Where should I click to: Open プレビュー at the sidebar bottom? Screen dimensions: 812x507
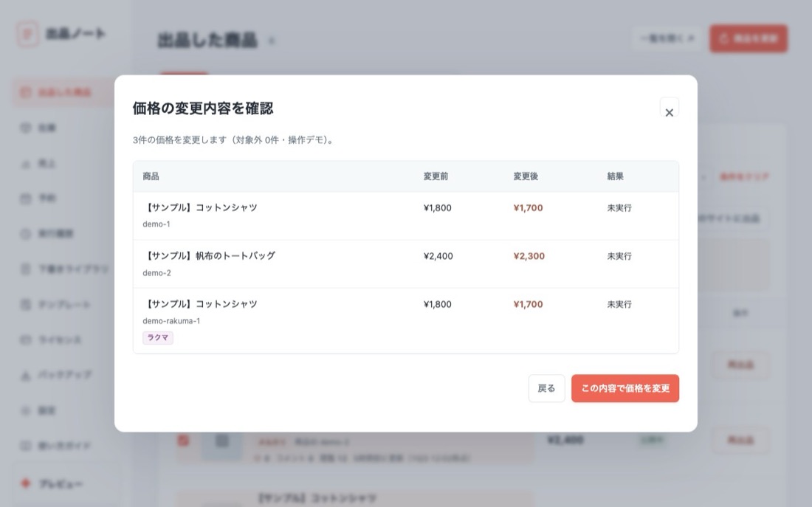coord(66,483)
